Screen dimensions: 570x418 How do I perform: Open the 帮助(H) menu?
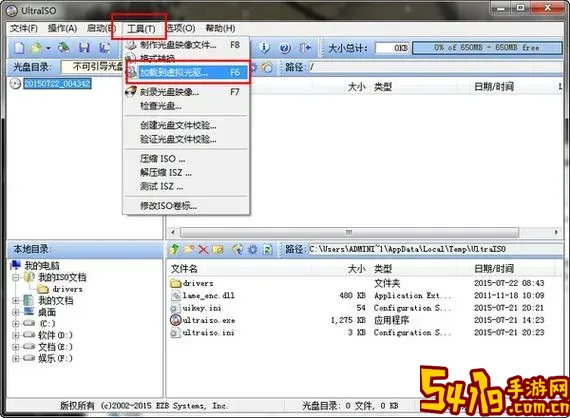(220, 28)
